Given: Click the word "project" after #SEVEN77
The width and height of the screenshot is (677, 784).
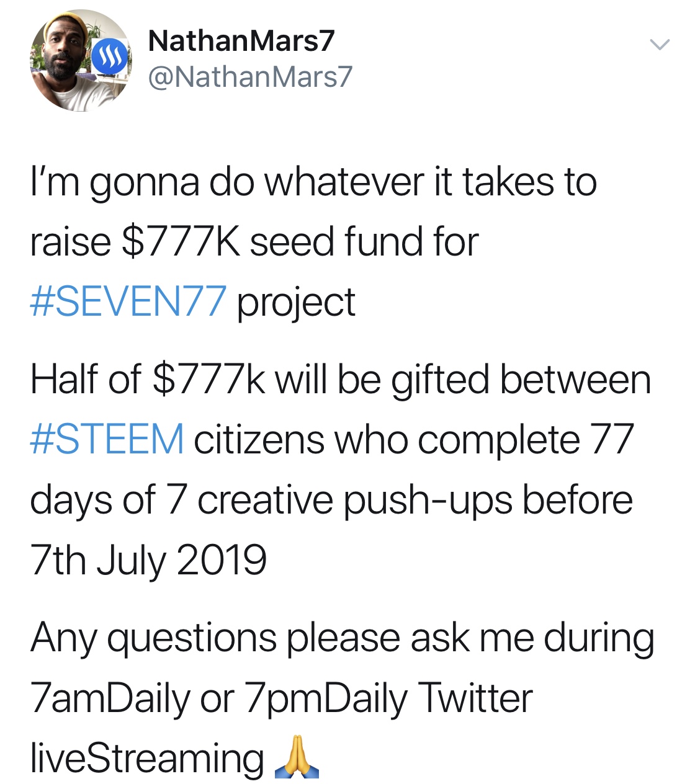Looking at the screenshot, I should pyautogui.click(x=296, y=303).
